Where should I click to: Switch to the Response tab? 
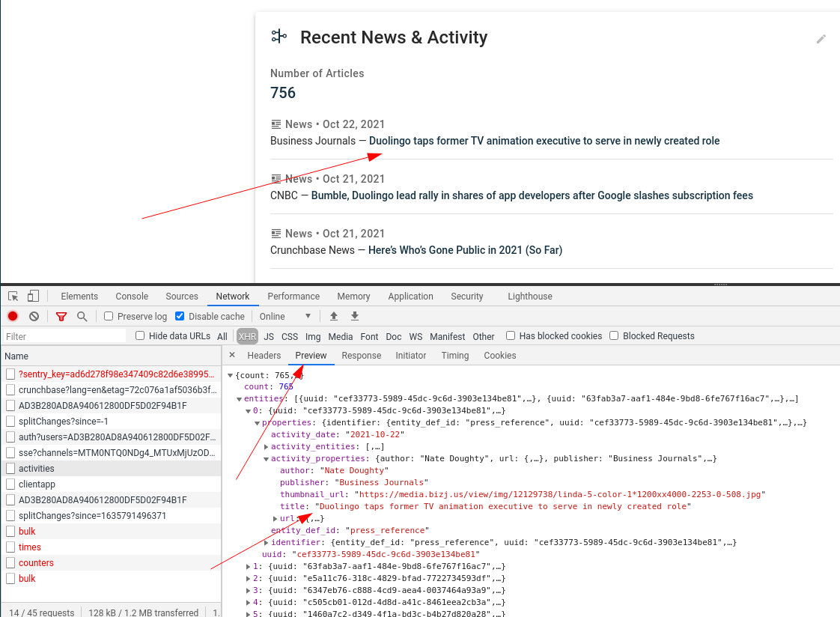pos(362,355)
